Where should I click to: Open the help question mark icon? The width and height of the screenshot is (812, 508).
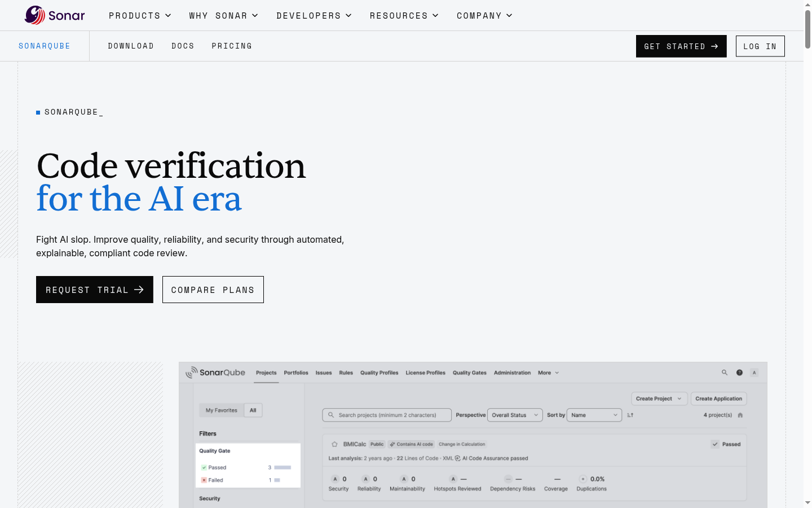[x=739, y=373]
